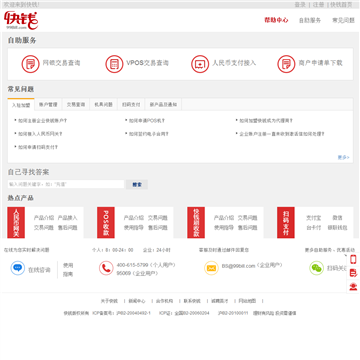360x360 pixels.
Task: Click the blue online chat bubble icon
Action: click(18, 268)
